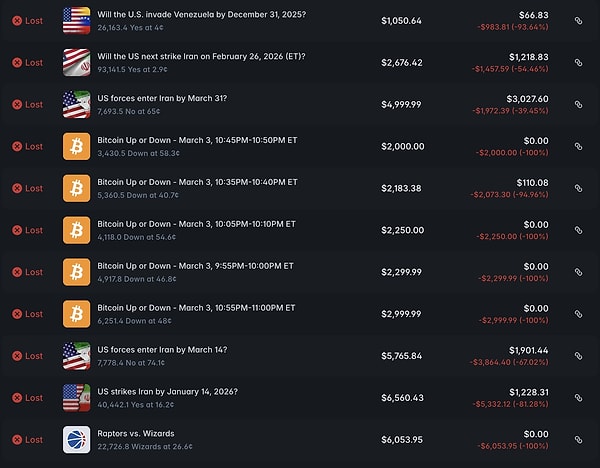
Task: Open Bitcoin Up or Down 10:05PM-10:10PM market
Action: 196,224
